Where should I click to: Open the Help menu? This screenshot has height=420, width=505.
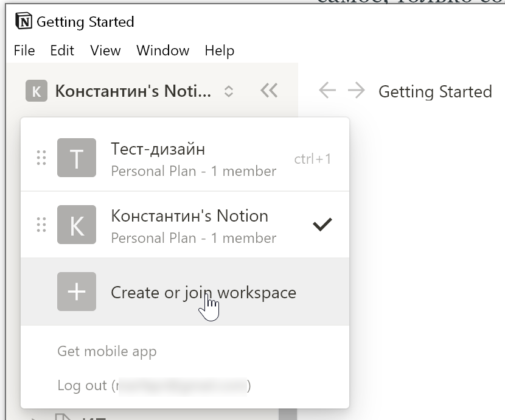(x=220, y=51)
